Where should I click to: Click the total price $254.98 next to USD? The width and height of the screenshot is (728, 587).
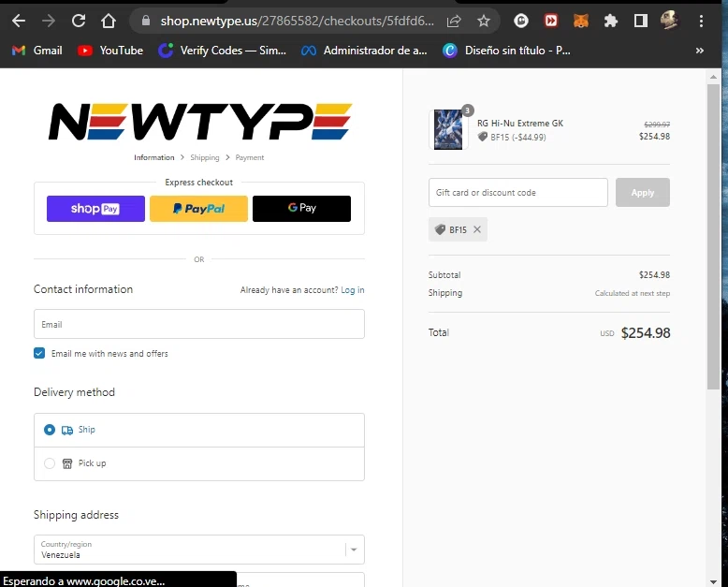click(646, 333)
